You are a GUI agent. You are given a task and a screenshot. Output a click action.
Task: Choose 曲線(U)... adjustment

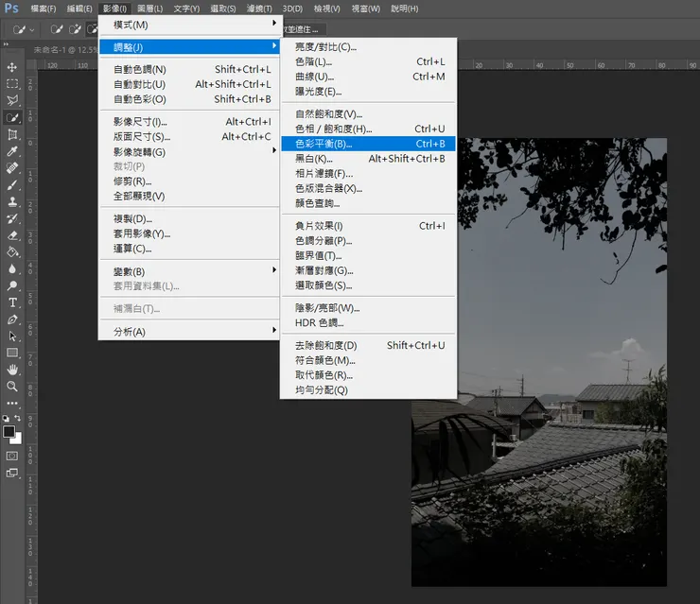[x=368, y=77]
